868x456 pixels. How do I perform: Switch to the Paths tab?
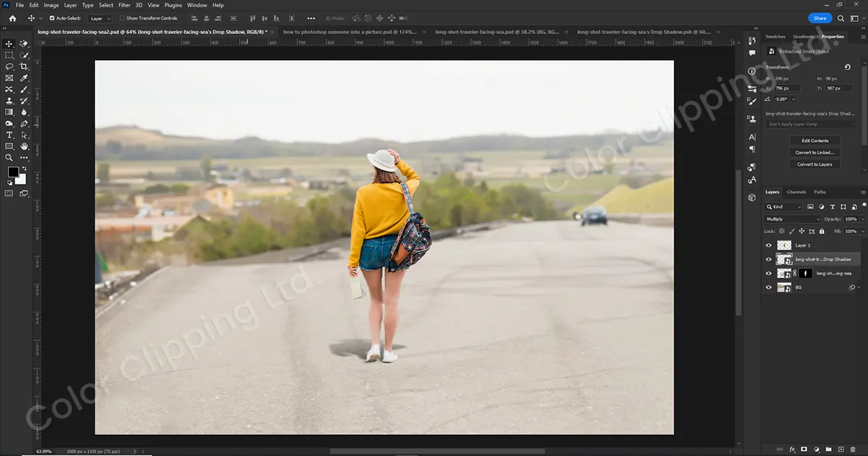click(x=820, y=192)
